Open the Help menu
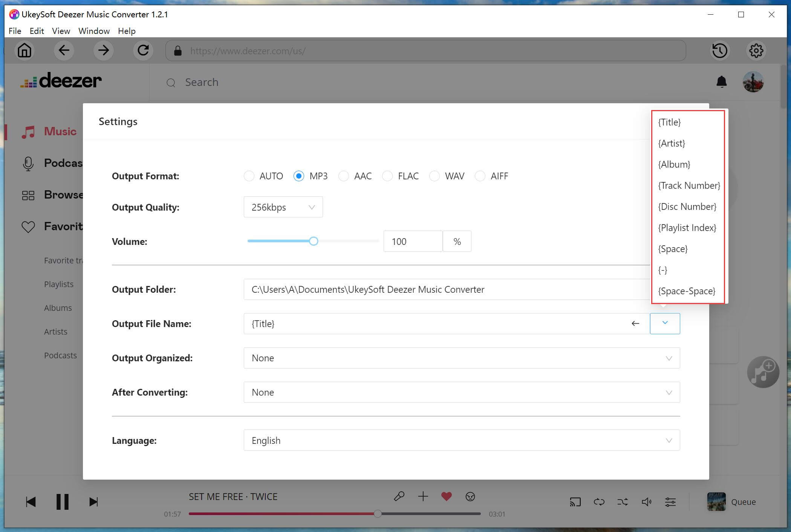This screenshot has height=532, width=791. pos(127,31)
